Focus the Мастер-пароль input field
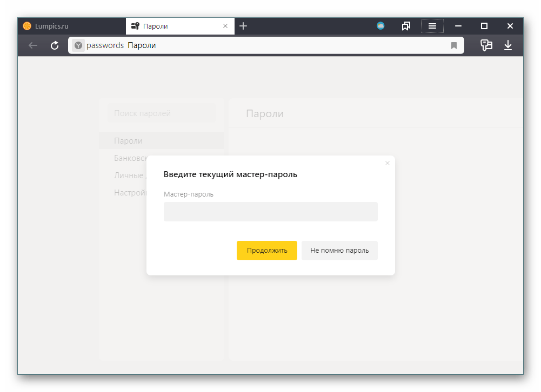 pos(270,212)
